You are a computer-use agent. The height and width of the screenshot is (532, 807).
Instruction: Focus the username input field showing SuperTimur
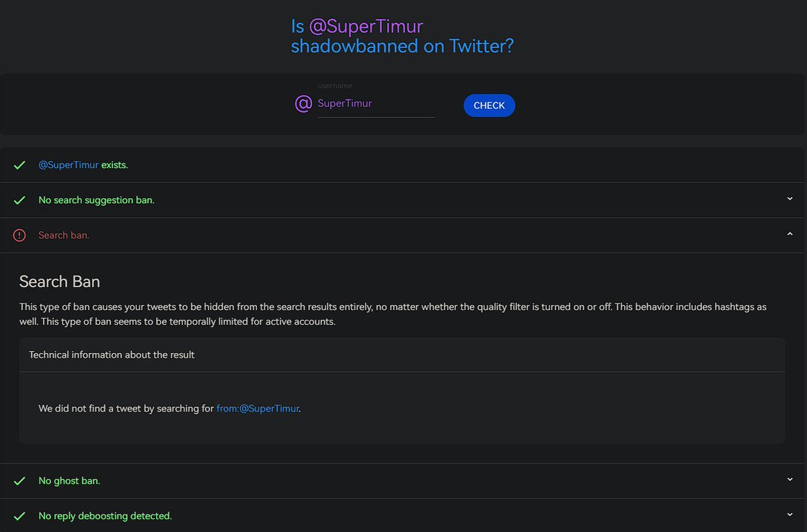[376, 104]
